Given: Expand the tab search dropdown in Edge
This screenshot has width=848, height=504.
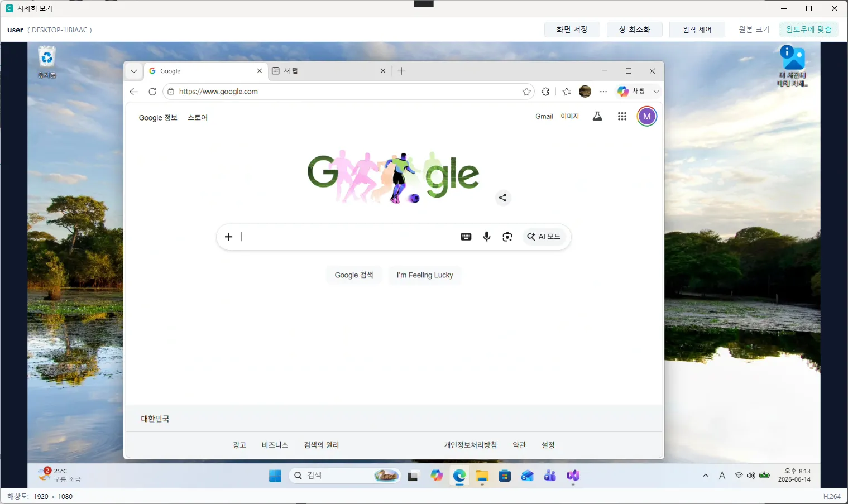Looking at the screenshot, I should 133,71.
